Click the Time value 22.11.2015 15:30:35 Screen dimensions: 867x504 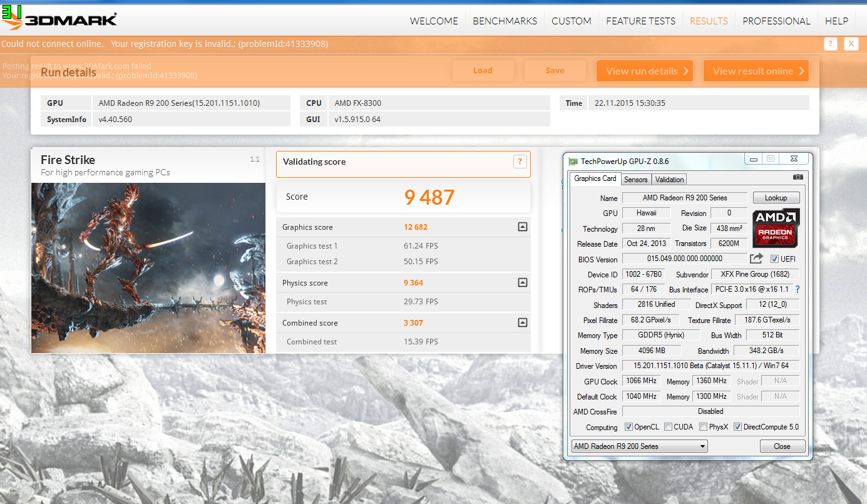[630, 103]
